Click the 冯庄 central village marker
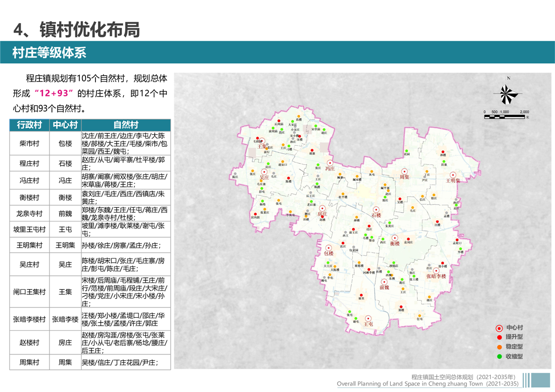Image resolution: width=555 pixels, height=392 pixels. [330, 163]
